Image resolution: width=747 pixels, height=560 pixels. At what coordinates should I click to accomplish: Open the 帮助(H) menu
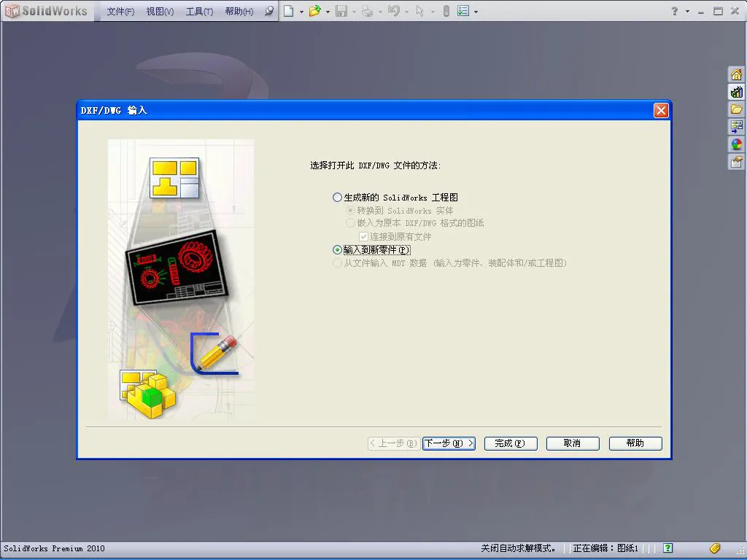[x=239, y=12]
